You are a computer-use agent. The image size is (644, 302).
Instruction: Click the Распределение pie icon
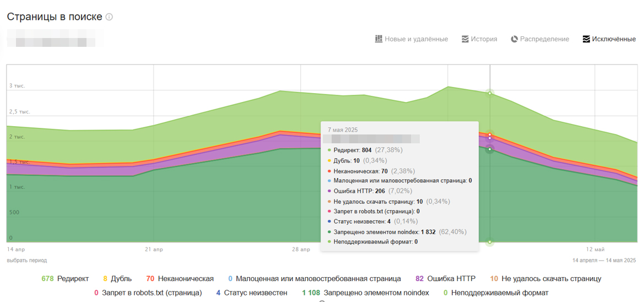click(515, 39)
